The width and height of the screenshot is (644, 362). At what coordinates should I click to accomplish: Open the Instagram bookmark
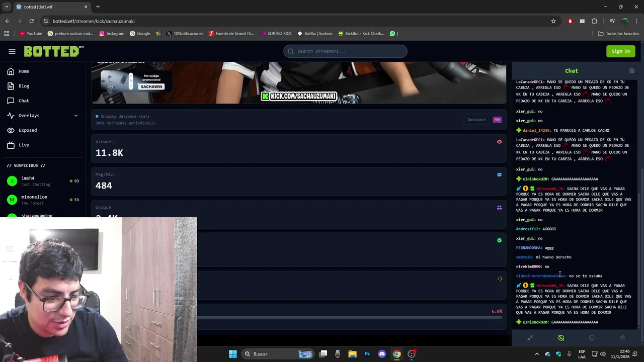pyautogui.click(x=112, y=34)
